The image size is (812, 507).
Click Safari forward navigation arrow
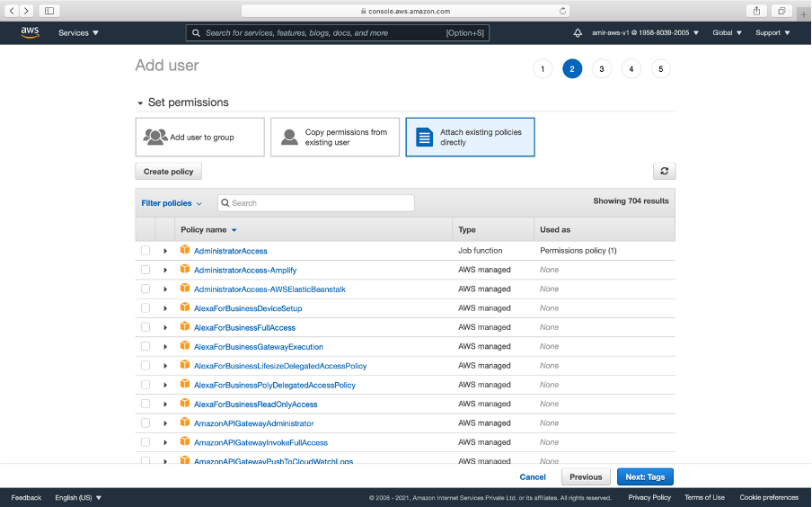[x=26, y=11]
